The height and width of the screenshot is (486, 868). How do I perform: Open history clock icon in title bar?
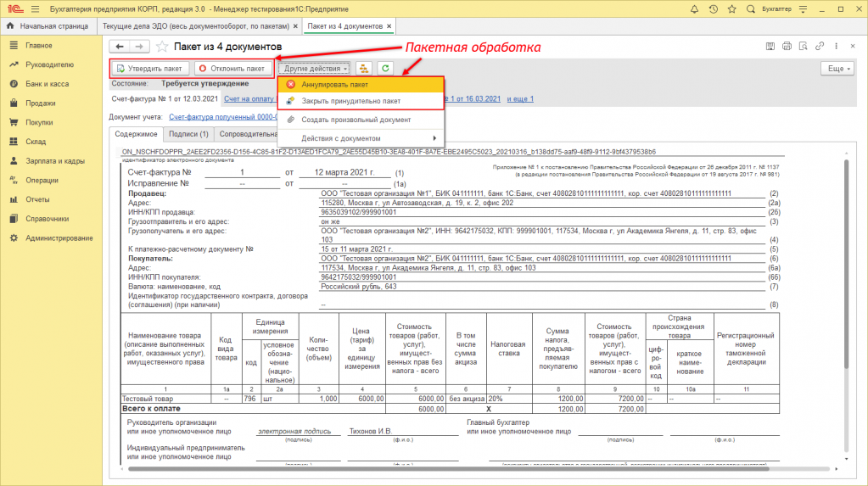point(713,8)
